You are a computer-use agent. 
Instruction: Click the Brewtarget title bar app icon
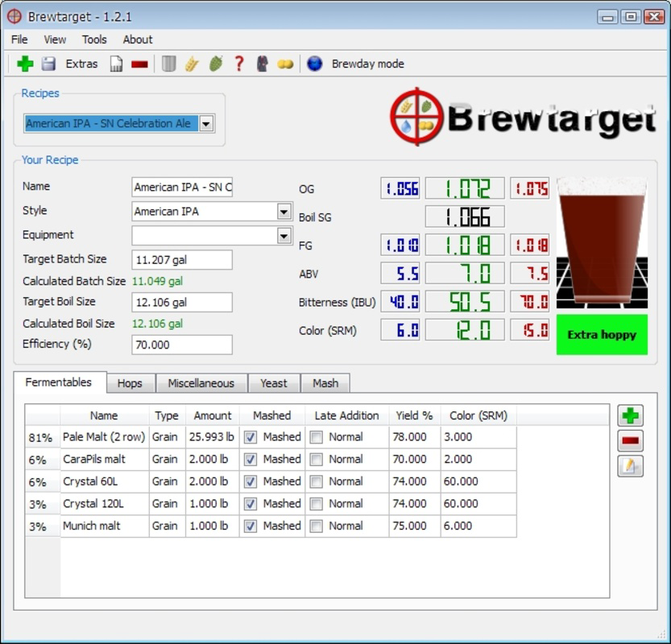pyautogui.click(x=14, y=17)
